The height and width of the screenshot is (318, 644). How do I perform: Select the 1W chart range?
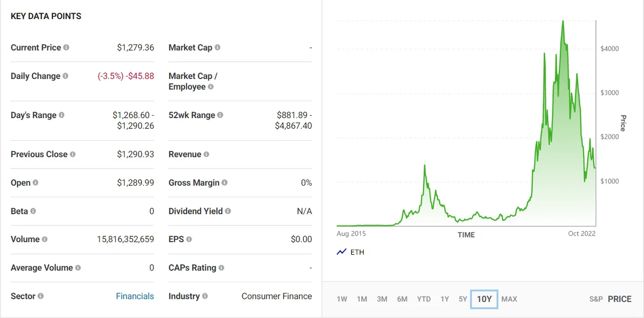(x=342, y=299)
